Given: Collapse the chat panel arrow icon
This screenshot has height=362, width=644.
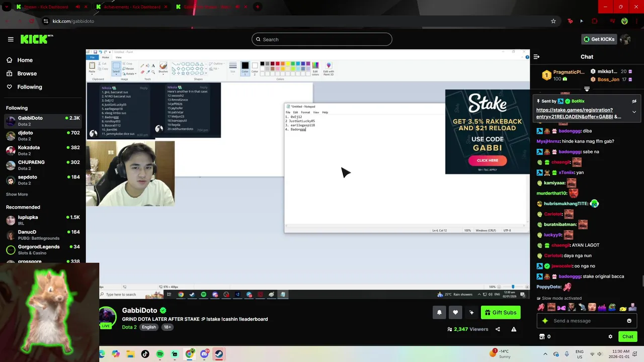Looking at the screenshot, I should click(x=536, y=57).
